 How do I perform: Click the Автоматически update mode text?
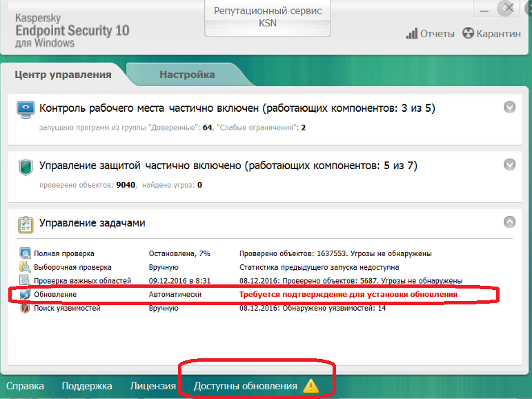pyautogui.click(x=175, y=294)
